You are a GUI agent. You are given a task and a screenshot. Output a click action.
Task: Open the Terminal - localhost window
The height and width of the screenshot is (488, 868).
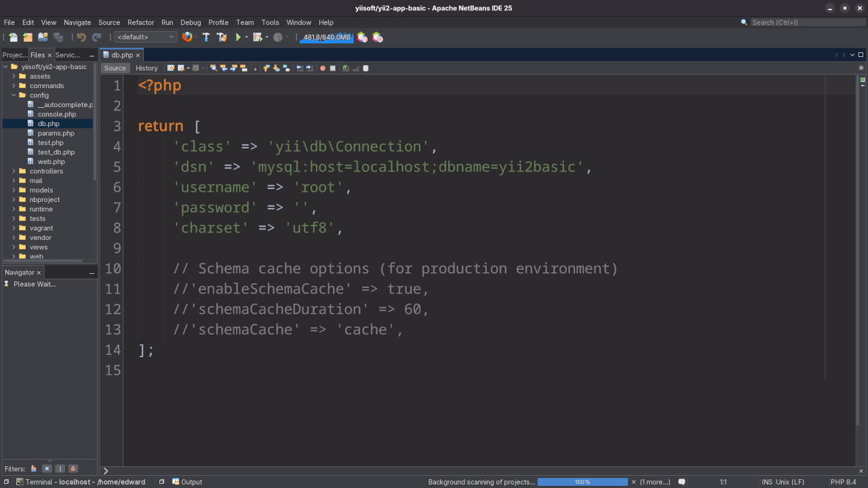[x=81, y=482]
